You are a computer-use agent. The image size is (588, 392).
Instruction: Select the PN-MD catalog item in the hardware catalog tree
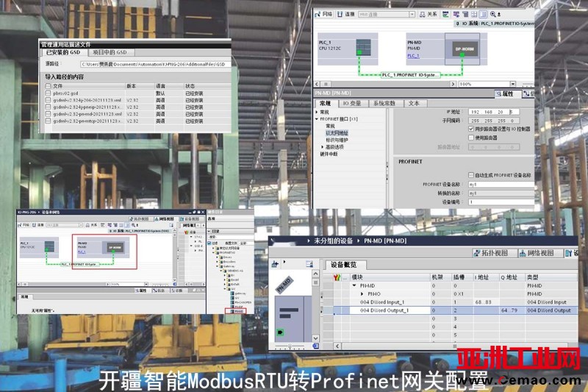pos(237,311)
